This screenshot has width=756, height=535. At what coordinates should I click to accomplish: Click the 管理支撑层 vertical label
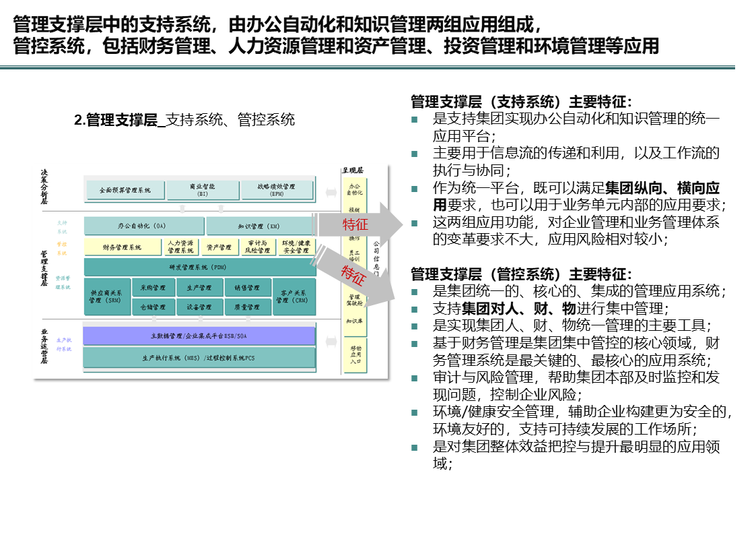tap(44, 268)
